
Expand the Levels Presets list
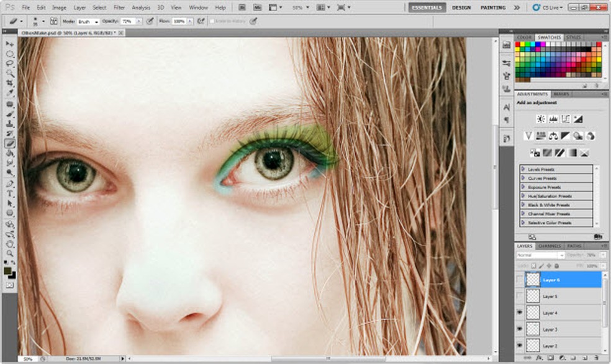point(523,169)
